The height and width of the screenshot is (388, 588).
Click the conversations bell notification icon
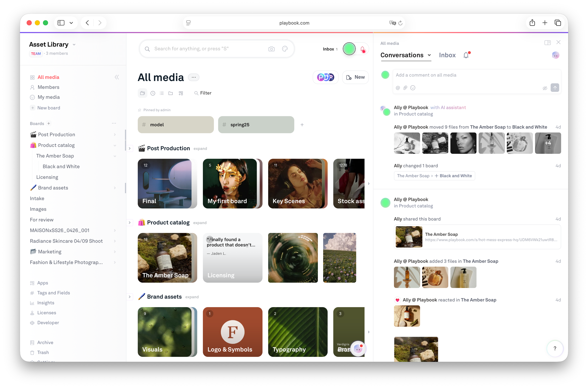(466, 55)
